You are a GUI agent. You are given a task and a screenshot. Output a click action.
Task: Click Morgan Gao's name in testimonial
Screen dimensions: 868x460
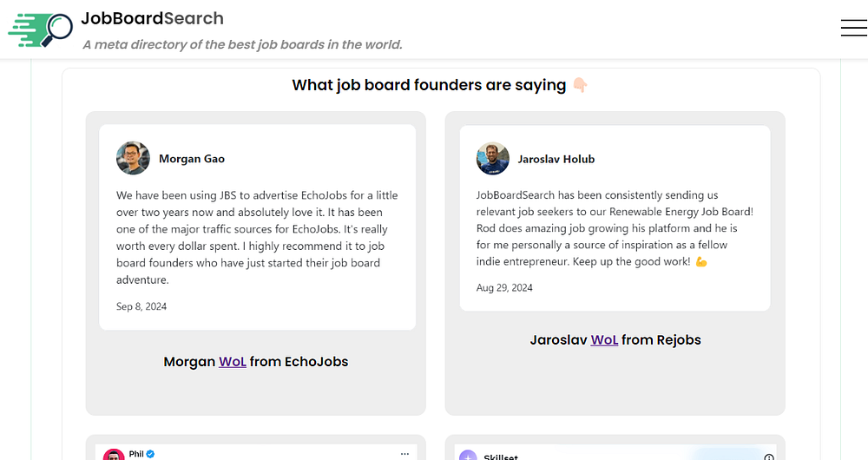point(192,159)
